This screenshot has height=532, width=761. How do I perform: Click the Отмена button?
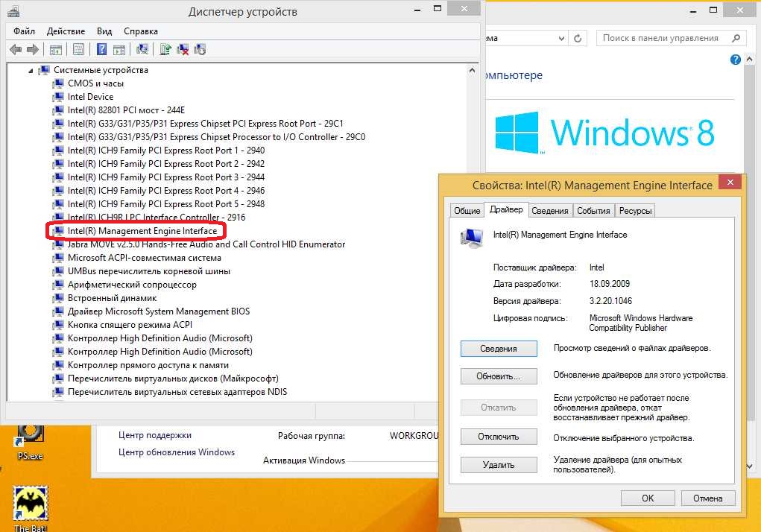click(x=707, y=498)
